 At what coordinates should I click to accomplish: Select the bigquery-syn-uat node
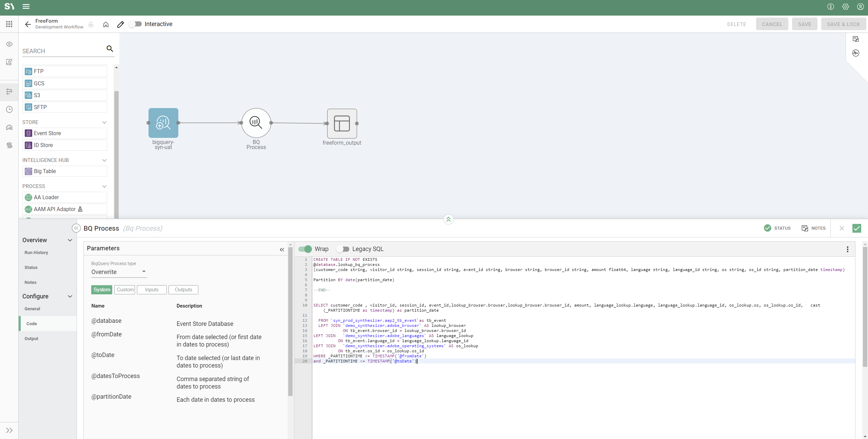point(163,123)
